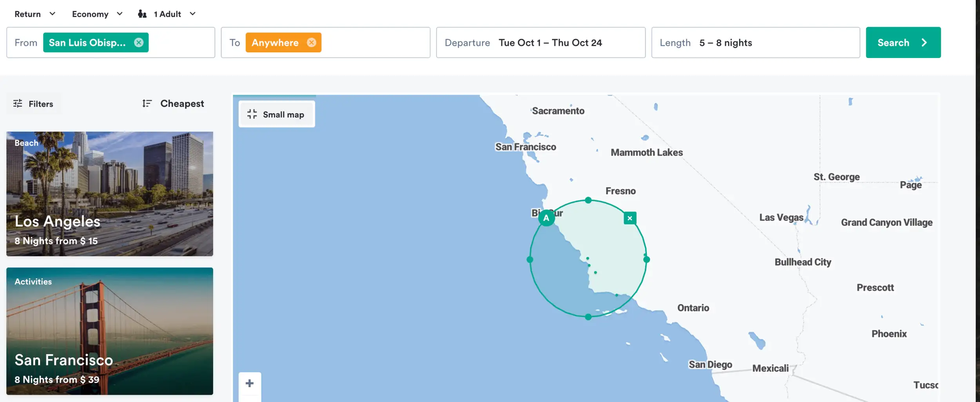Remove San Luis Obispo origin chip
Viewport: 980px width, 402px height.
(x=139, y=42)
